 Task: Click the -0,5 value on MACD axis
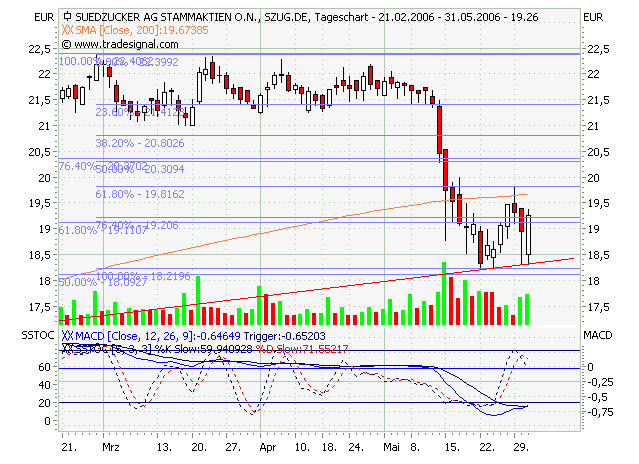[x=597, y=397]
